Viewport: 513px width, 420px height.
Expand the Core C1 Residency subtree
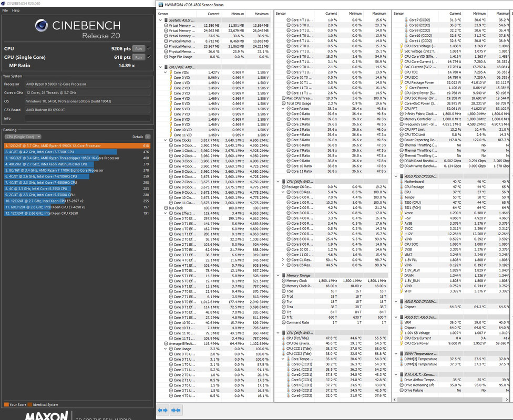tap(283, 260)
